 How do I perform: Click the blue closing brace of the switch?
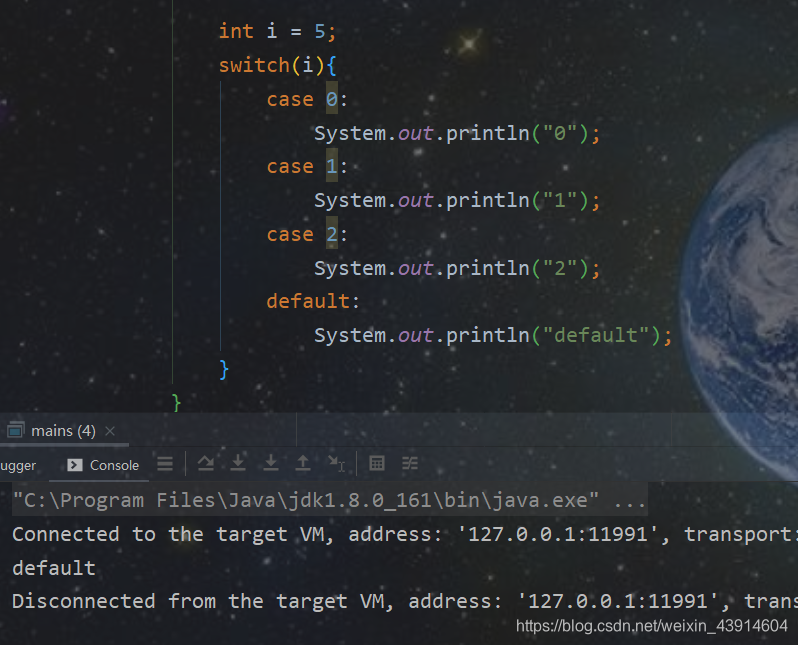point(224,370)
